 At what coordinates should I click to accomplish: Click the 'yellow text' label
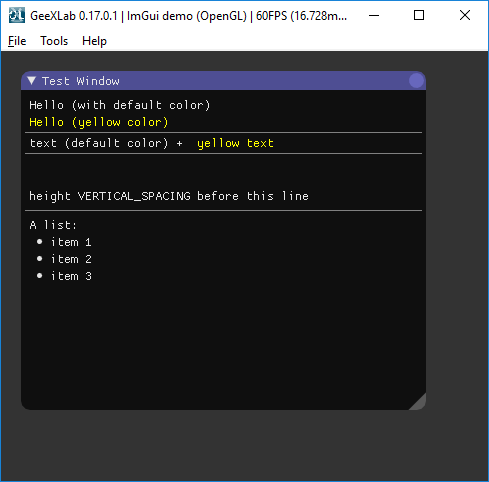(x=235, y=143)
